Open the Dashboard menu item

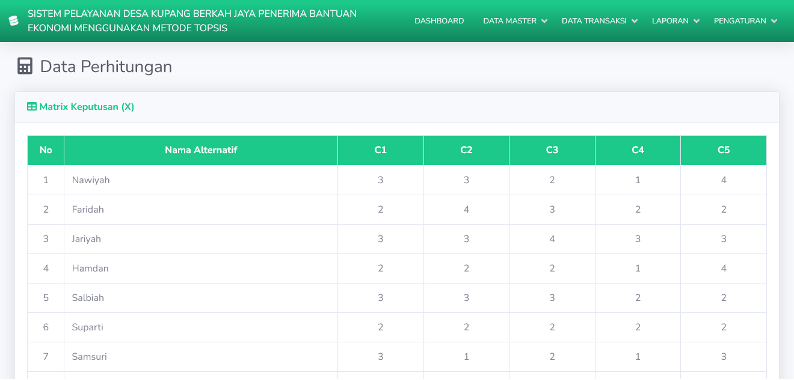(439, 21)
